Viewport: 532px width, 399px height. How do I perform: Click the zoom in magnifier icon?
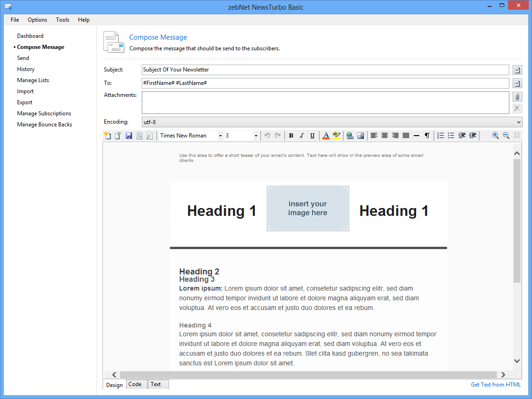coord(496,136)
